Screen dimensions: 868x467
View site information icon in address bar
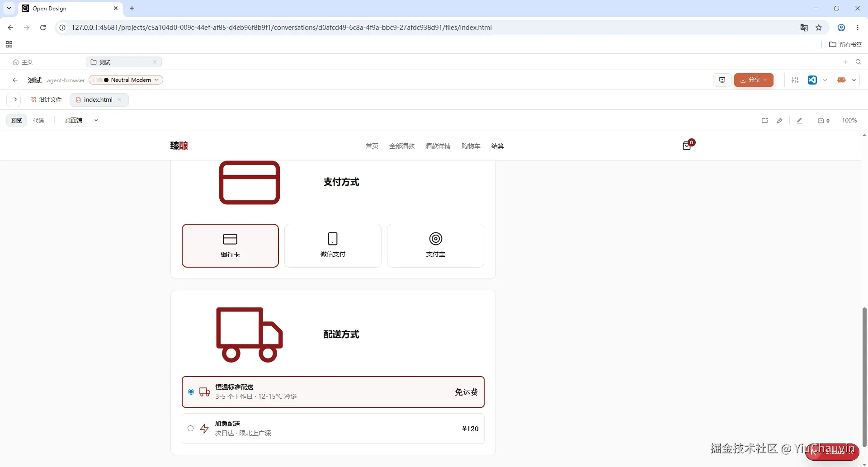[62, 28]
